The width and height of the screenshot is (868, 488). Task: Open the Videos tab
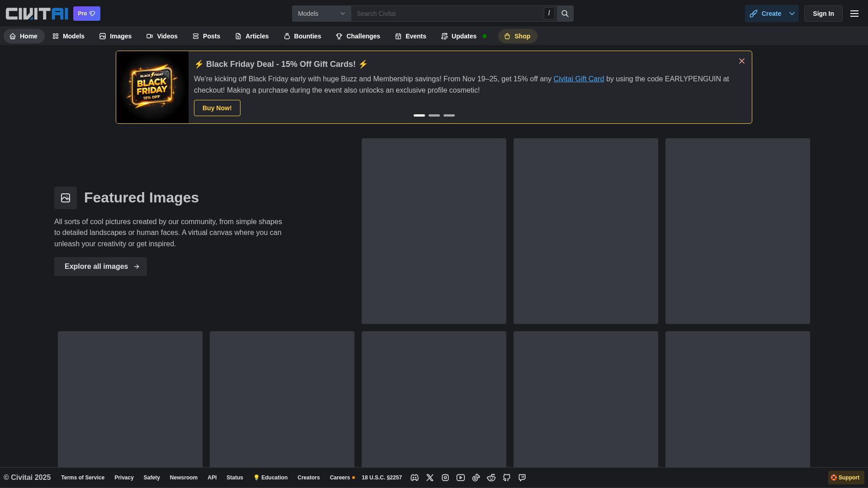162,36
